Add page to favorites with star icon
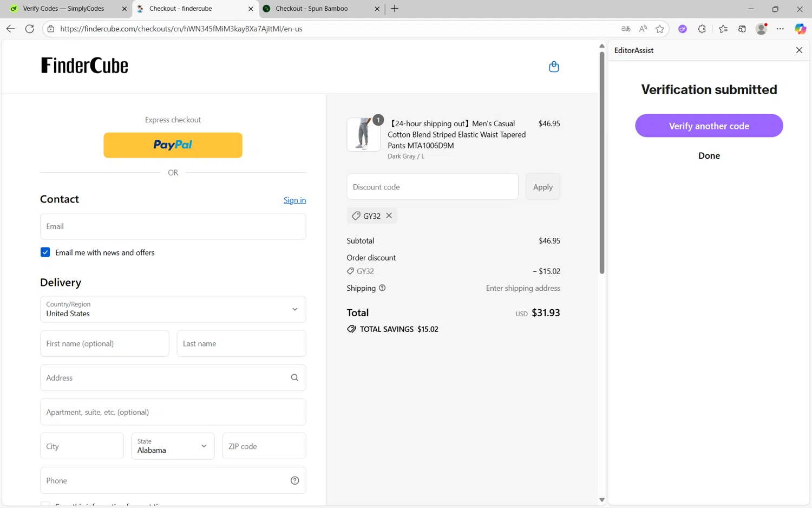 [659, 29]
